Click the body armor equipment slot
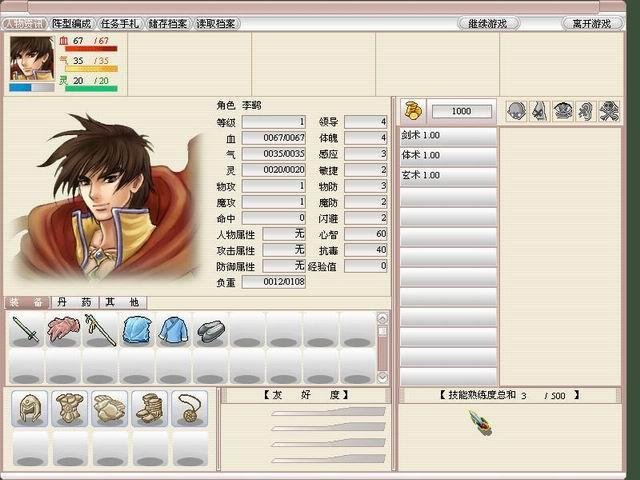Image resolution: width=640 pixels, height=480 pixels. pyautogui.click(x=70, y=409)
